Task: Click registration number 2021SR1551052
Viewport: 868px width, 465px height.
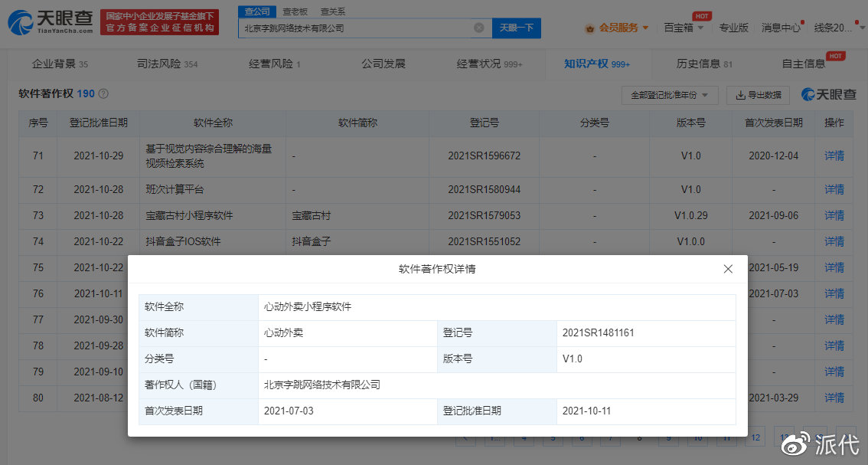Action: click(485, 241)
